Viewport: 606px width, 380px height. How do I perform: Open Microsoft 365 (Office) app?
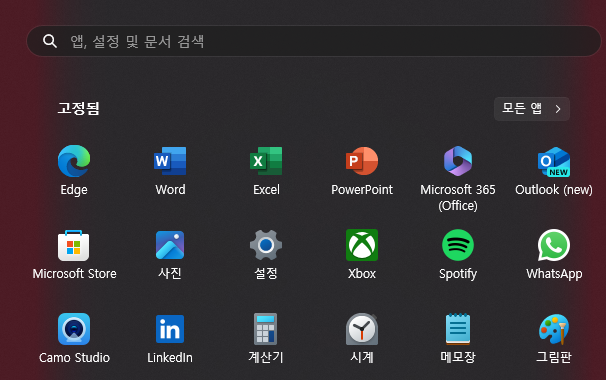[458, 161]
